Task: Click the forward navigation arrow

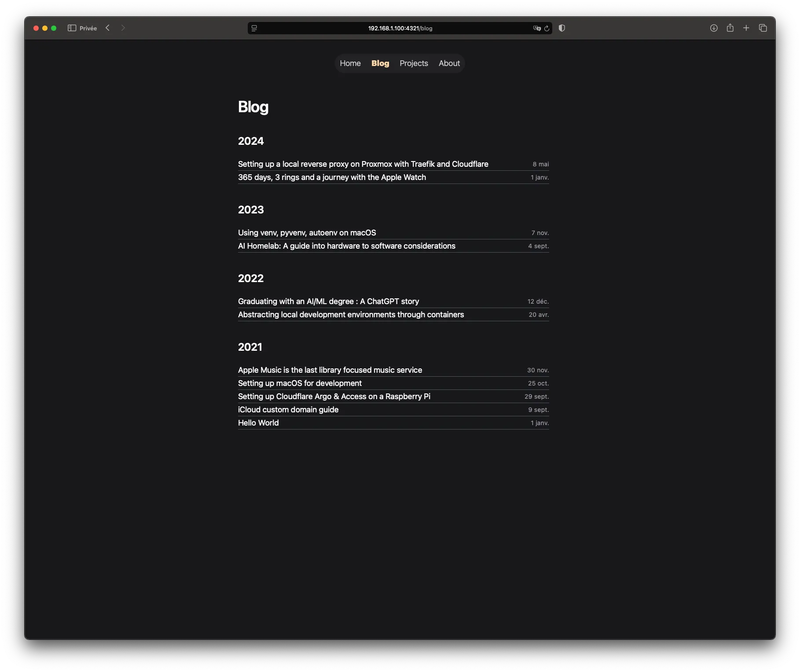Action: [x=123, y=28]
